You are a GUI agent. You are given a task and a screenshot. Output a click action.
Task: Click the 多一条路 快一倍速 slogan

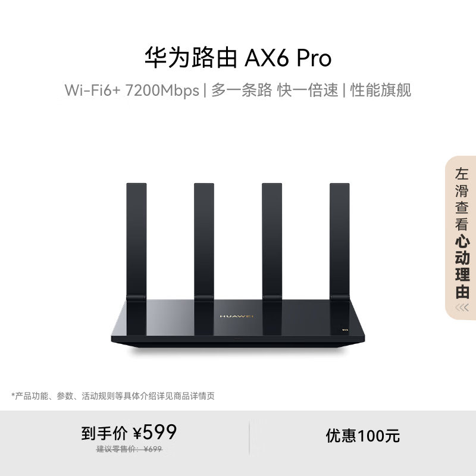(x=274, y=90)
